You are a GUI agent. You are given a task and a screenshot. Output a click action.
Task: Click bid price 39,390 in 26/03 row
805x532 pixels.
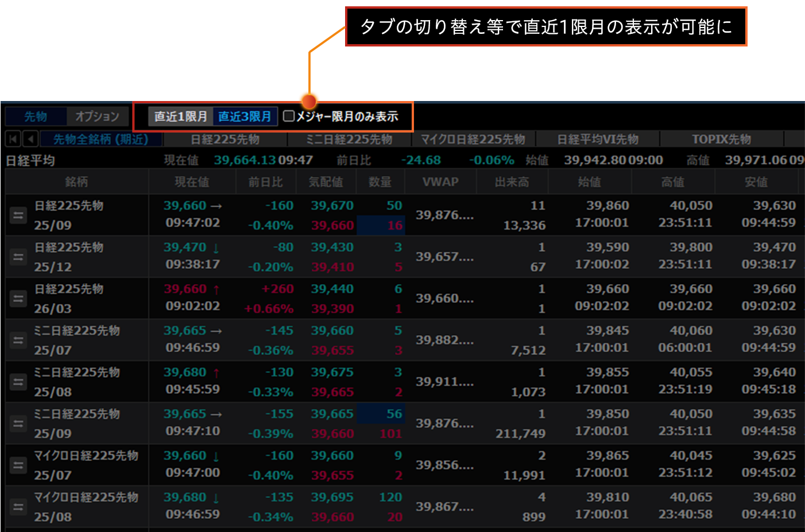(332, 309)
